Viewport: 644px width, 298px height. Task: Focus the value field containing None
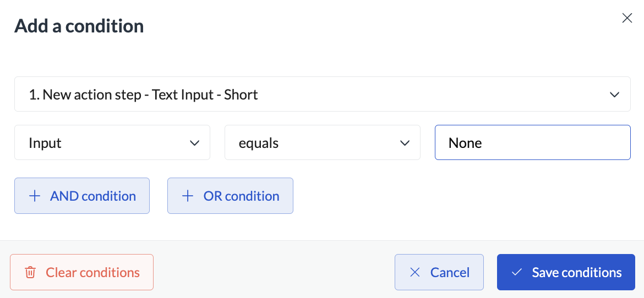[x=532, y=143]
